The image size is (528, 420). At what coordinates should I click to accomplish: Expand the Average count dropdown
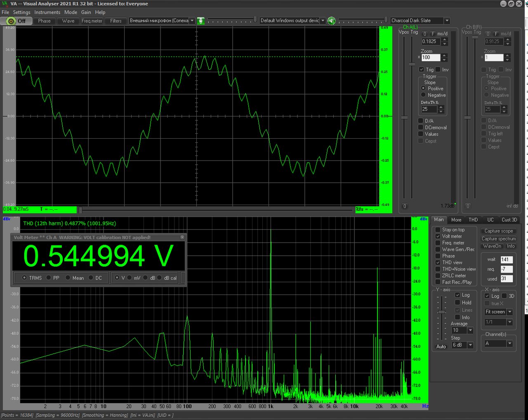470,330
